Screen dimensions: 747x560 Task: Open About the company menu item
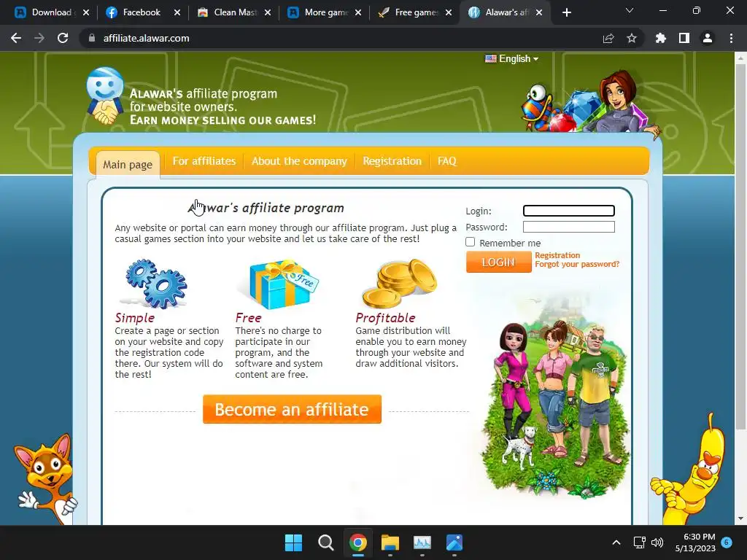click(x=299, y=161)
